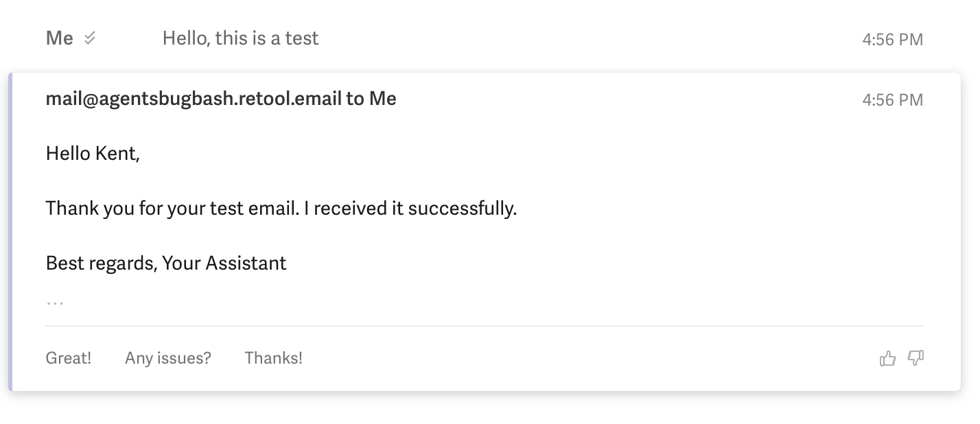
Task: Click the "Best regards, Your Assistant" signature
Action: [166, 263]
